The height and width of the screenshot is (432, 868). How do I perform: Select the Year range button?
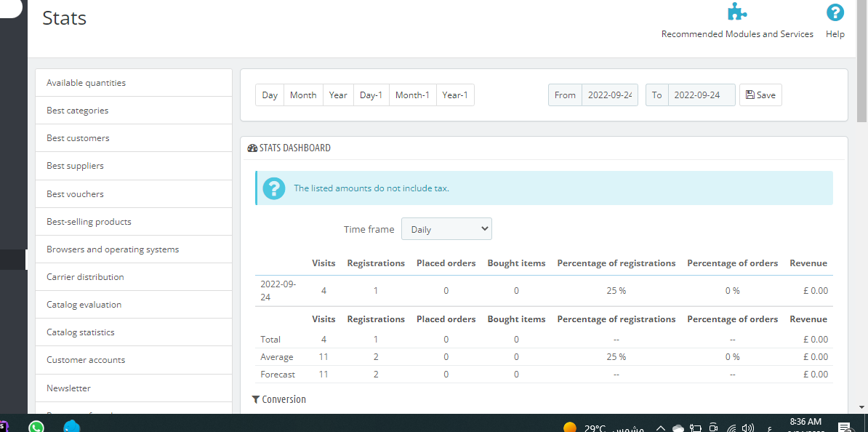point(338,95)
